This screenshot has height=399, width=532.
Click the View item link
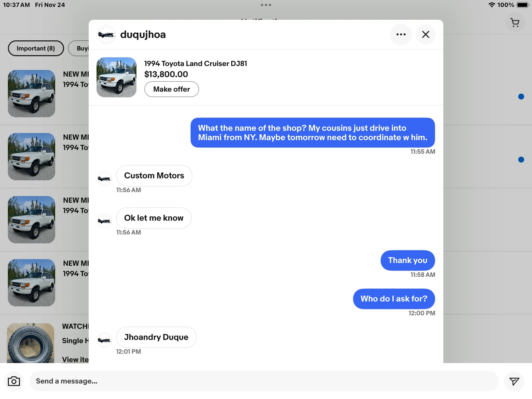tap(75, 359)
